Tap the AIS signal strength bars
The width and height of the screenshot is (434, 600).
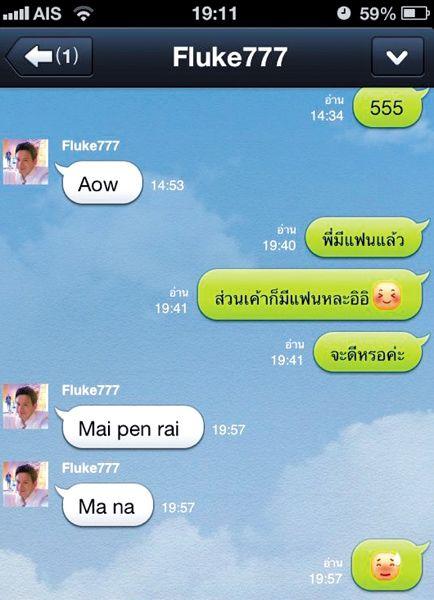pos(16,14)
